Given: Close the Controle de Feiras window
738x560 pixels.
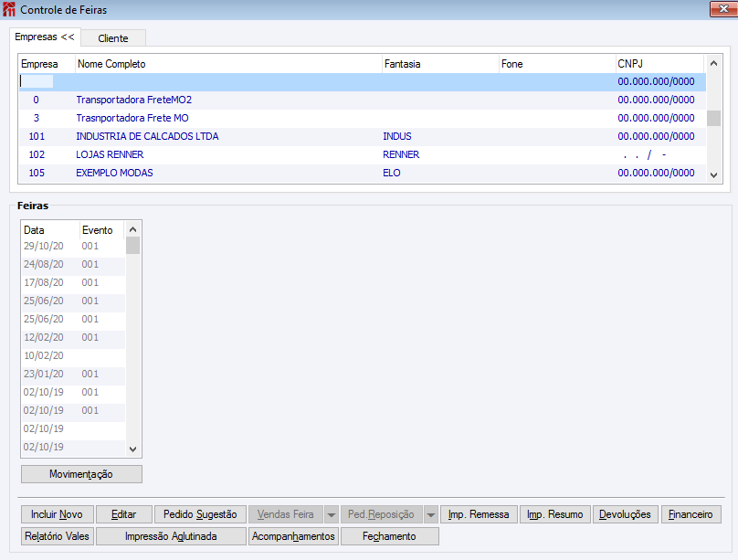Looking at the screenshot, I should 723,9.
